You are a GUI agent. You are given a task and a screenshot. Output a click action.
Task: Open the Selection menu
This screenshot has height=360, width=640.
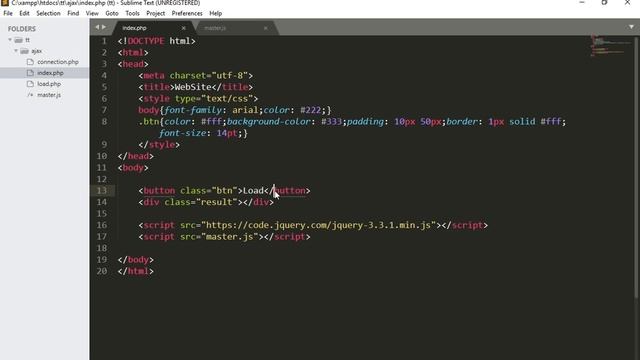point(48,13)
